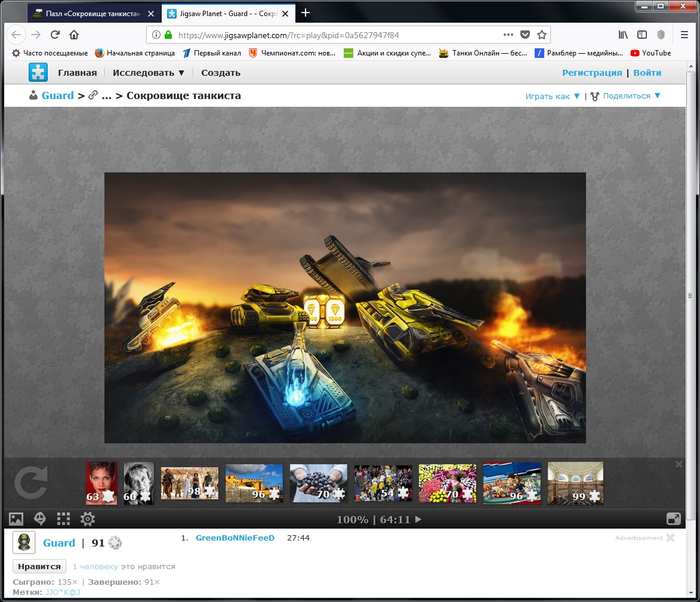Viewport: 700px width, 602px height.
Task: Dismiss the Advertisement notice
Action: [670, 538]
